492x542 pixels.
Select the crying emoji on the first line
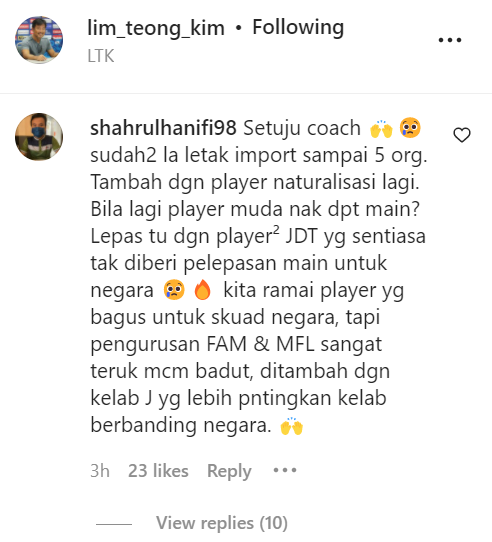tap(410, 128)
